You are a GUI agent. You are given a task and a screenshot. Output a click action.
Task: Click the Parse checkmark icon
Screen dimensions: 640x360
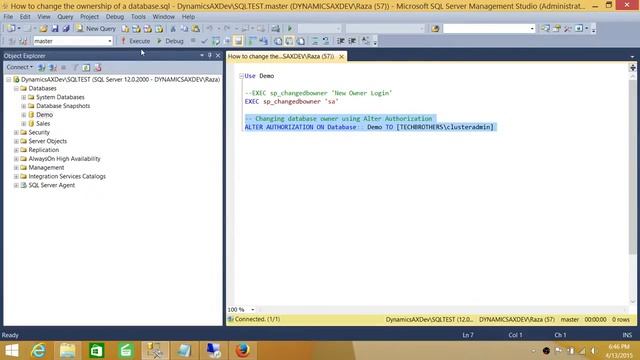tap(204, 41)
